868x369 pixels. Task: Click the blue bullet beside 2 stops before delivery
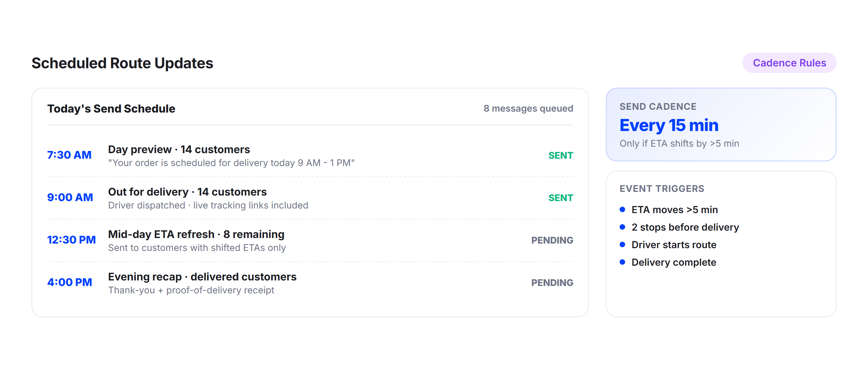(x=622, y=227)
